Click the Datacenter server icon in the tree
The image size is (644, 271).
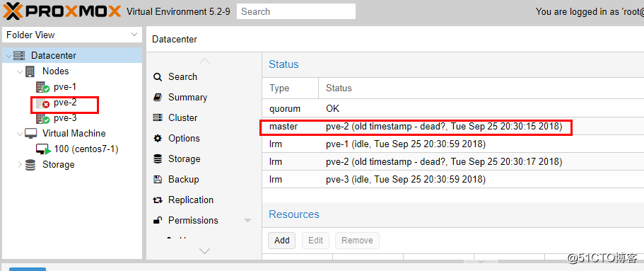point(19,56)
